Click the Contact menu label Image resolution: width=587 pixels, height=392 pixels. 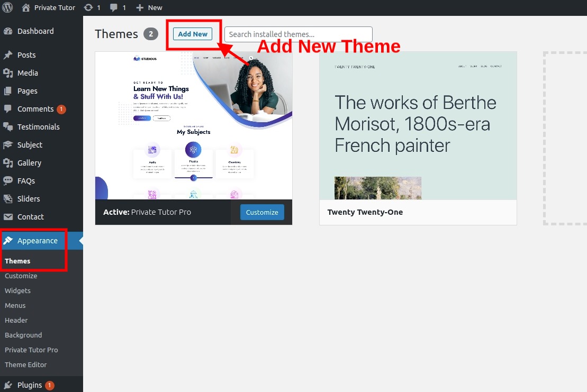pos(31,217)
